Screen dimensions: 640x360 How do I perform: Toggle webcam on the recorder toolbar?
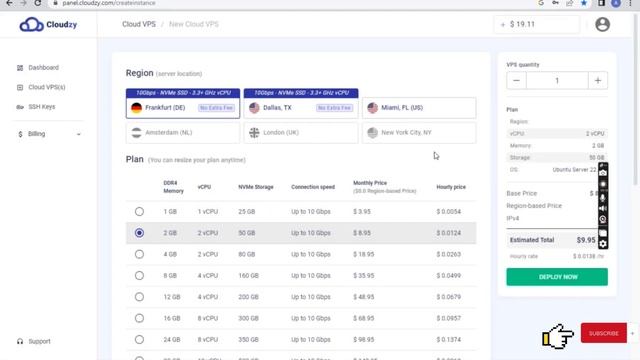pos(603,220)
